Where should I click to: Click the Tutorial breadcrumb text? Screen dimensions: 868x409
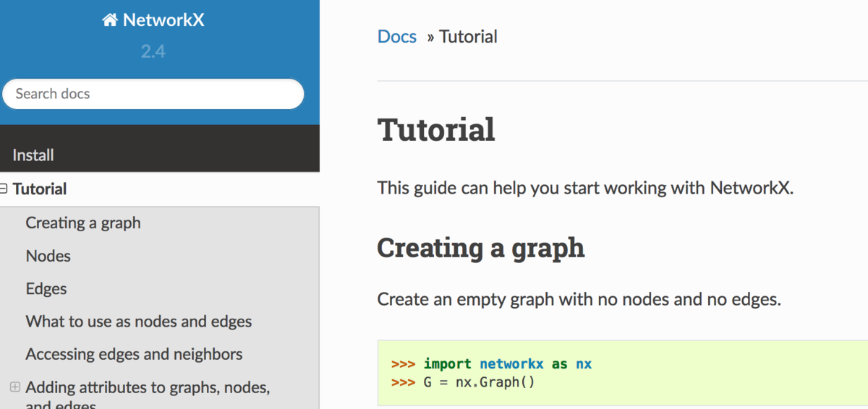click(x=468, y=37)
